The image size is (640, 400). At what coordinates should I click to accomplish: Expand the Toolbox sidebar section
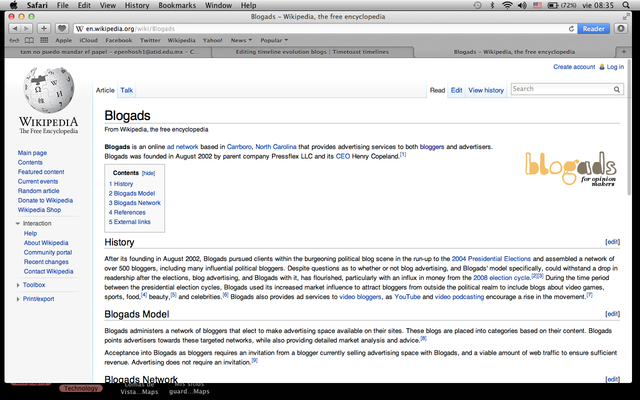point(18,285)
